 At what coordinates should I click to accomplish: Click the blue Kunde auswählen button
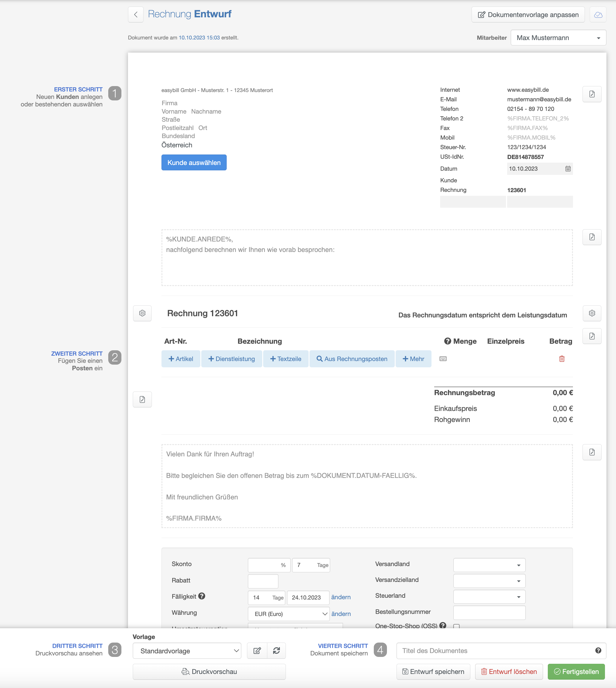coord(193,163)
